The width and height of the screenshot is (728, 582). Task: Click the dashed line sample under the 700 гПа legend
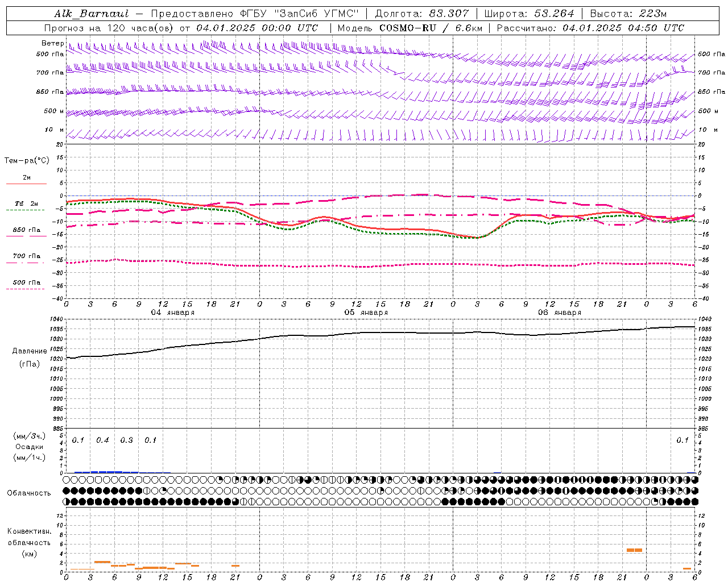coord(25,263)
